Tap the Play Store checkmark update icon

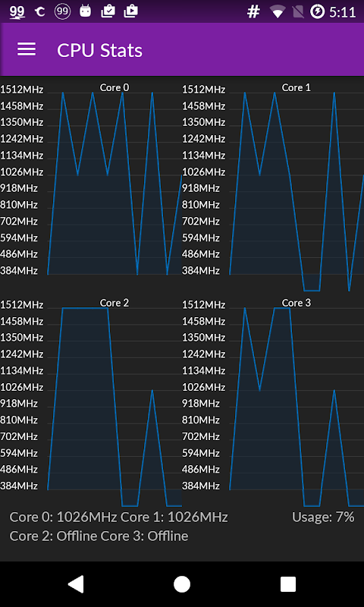click(108, 11)
